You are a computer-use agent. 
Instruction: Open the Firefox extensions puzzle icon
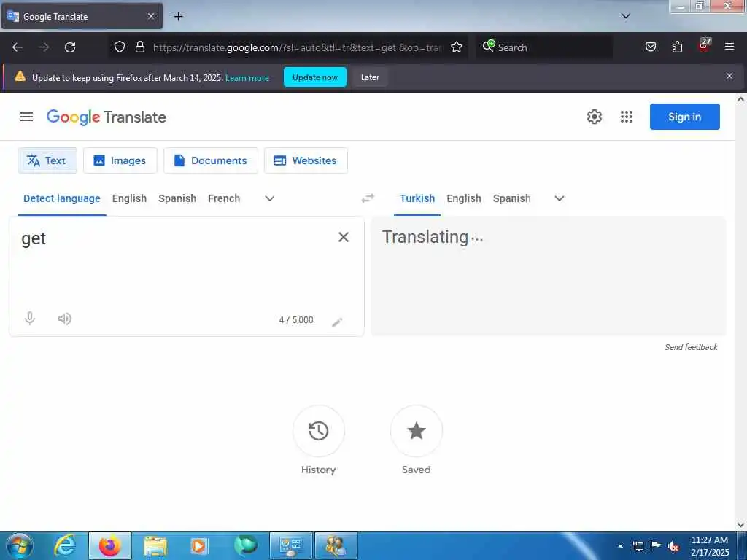(677, 47)
